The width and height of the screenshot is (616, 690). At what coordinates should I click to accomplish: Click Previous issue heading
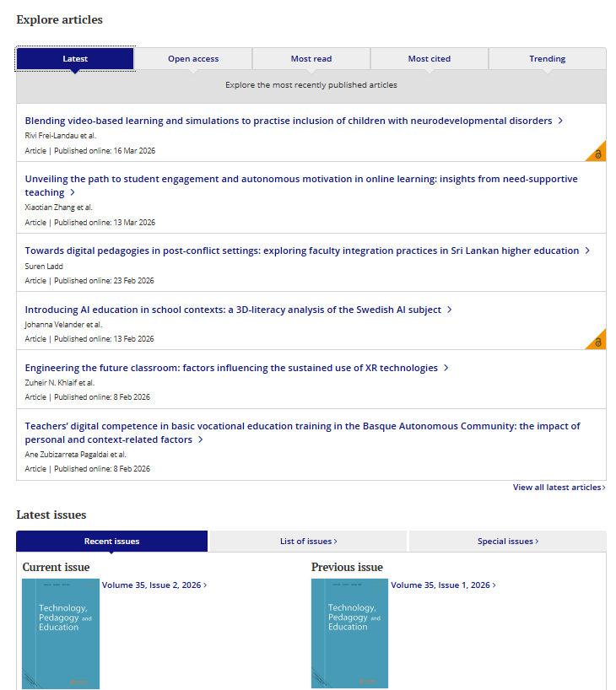pos(347,567)
